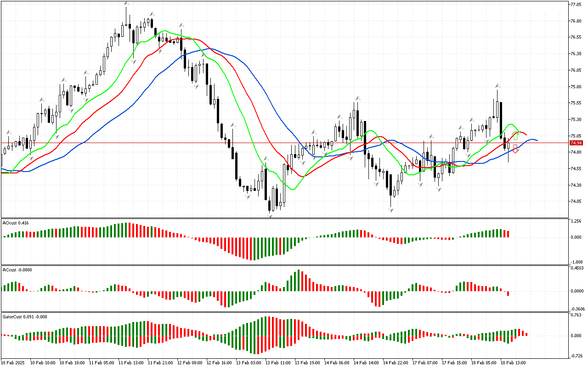The width and height of the screenshot is (588, 368).
Task: Click the 17 Feb 15:00 time label
Action: pyautogui.click(x=454, y=363)
